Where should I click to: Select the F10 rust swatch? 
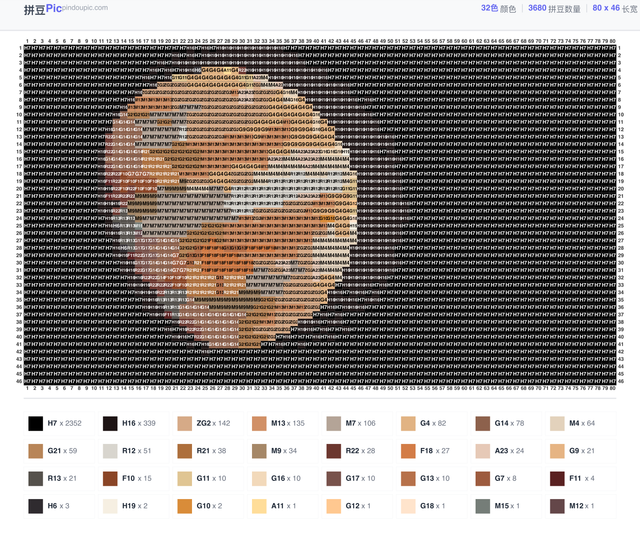coord(110,479)
